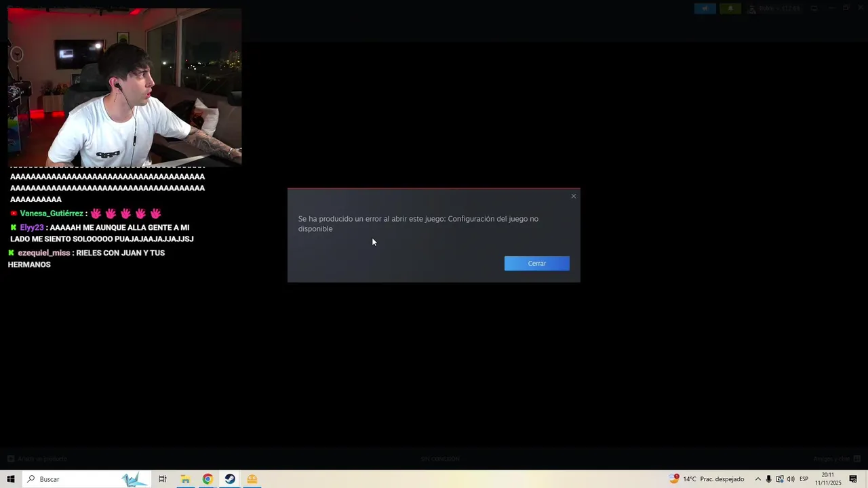The width and height of the screenshot is (868, 488).
Task: Open the orange app icon right of Steam
Action: click(x=252, y=479)
